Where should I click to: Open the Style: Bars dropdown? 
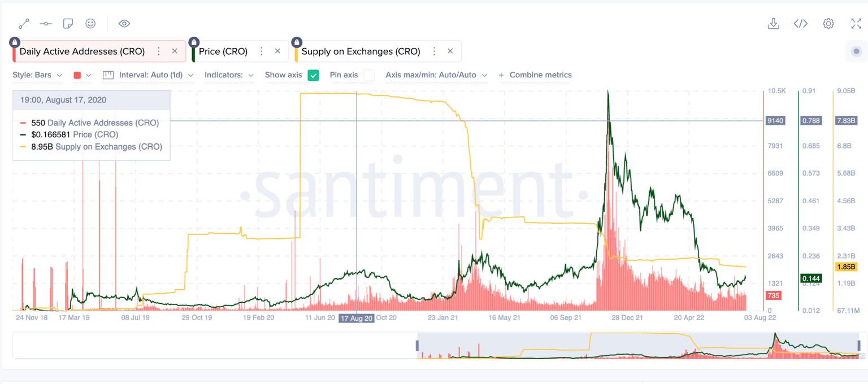pos(38,75)
